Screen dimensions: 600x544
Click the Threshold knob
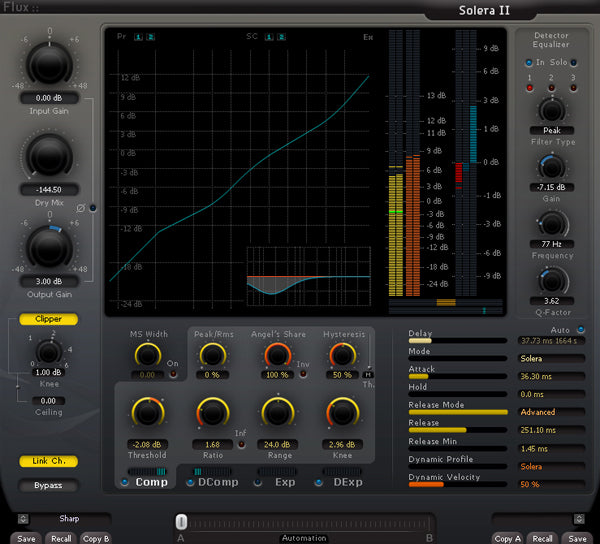pyautogui.click(x=147, y=411)
